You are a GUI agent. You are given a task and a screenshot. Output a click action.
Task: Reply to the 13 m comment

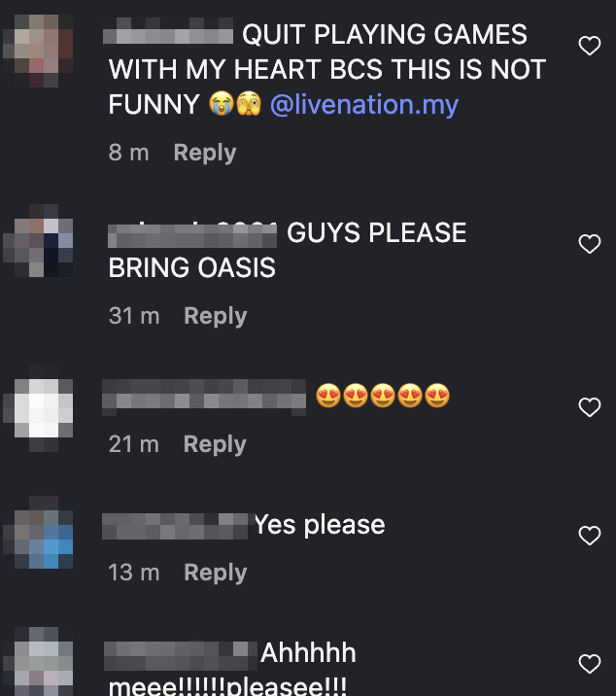click(216, 574)
